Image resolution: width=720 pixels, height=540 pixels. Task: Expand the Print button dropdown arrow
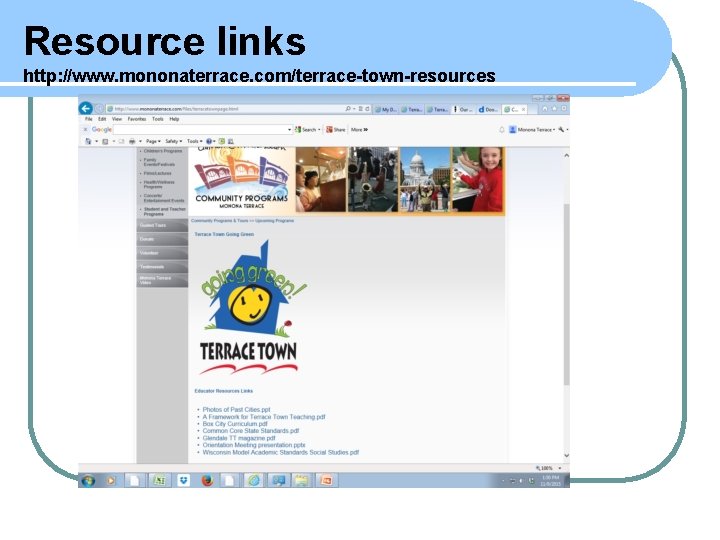pyautogui.click(x=140, y=141)
